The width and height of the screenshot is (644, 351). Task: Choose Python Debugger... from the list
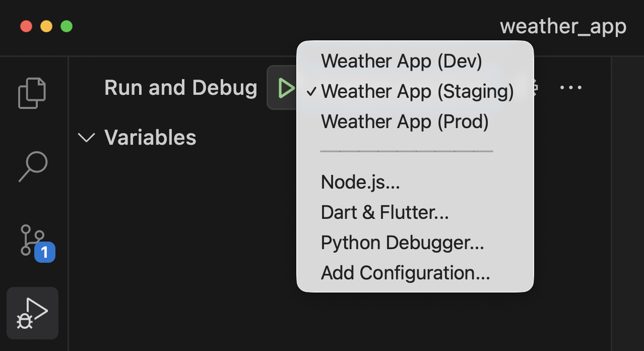[x=402, y=243]
